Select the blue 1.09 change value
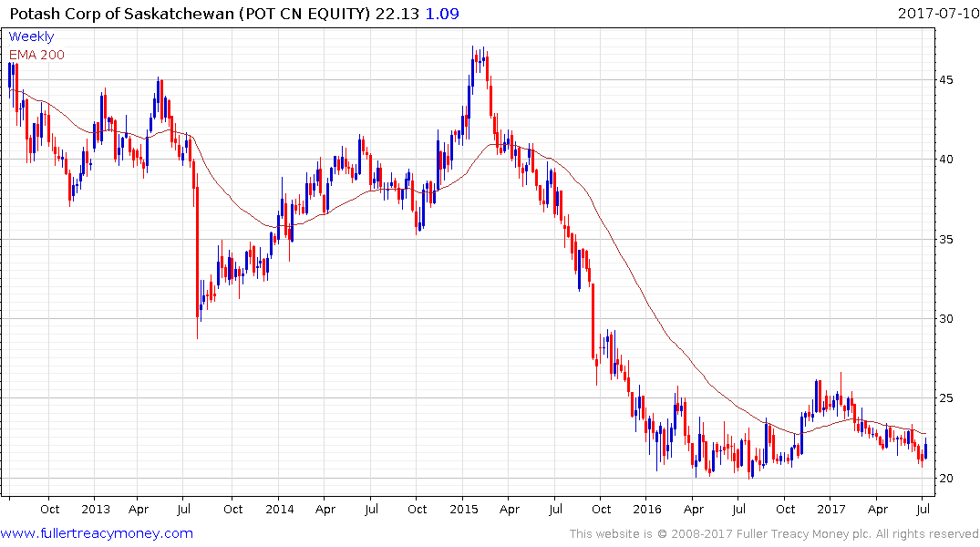 [442, 14]
